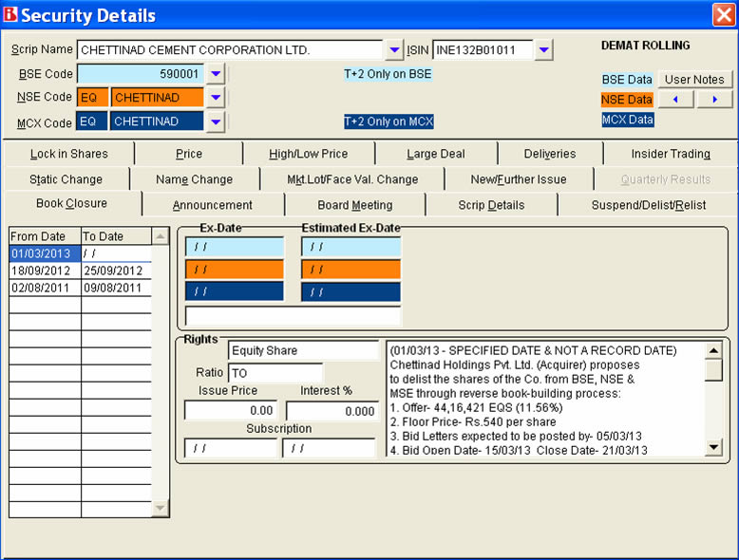739x560 pixels.
Task: Click the MCX Code CHETTINAD field
Action: [157, 121]
